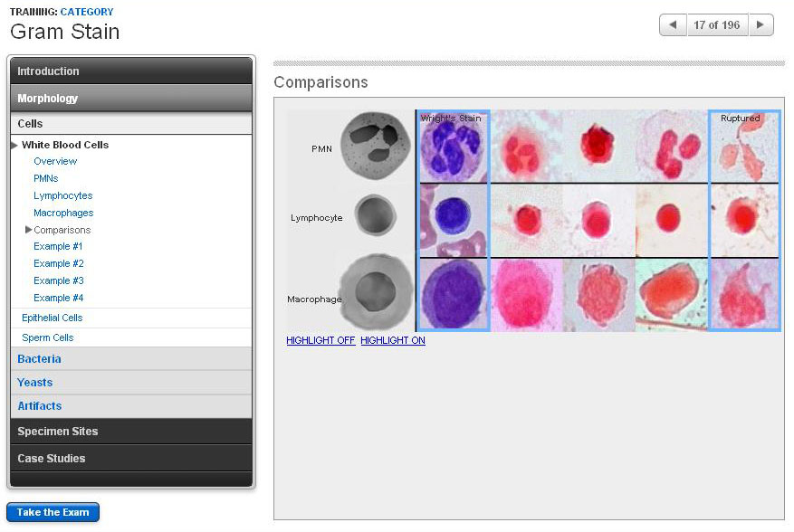Select Example #3 in the sidebar
Screen dimensions: 794x532
pyautogui.click(x=59, y=280)
